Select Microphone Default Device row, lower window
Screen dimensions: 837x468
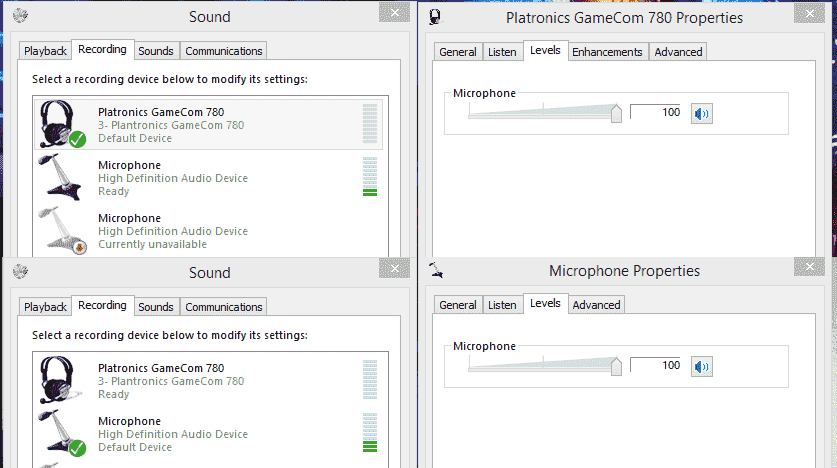click(209, 434)
